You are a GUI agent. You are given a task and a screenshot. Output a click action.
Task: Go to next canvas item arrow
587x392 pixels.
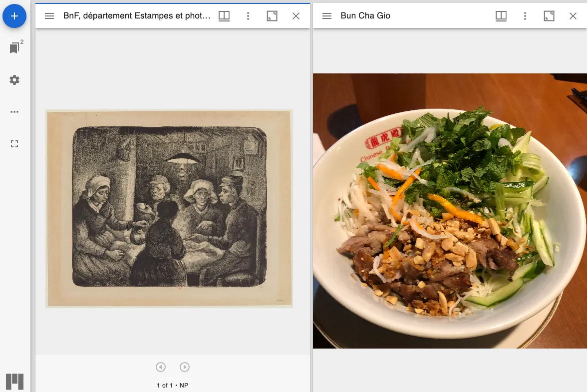[185, 367]
